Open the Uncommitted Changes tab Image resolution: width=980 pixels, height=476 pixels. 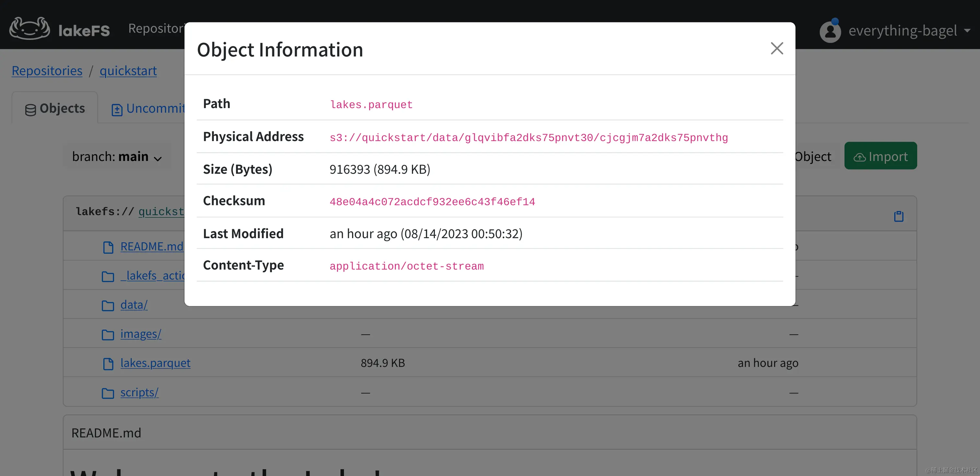click(x=148, y=109)
